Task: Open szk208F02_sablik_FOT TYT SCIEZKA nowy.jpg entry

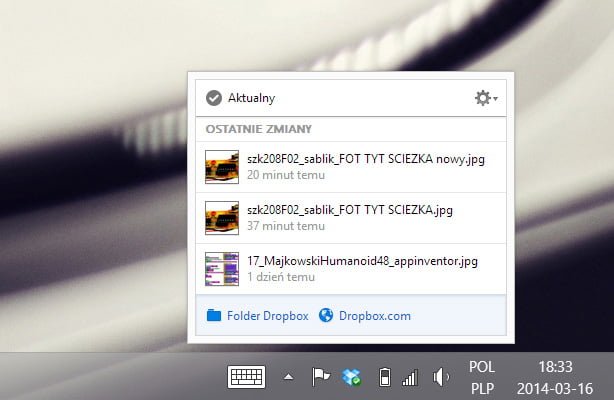Action: pyautogui.click(x=351, y=167)
